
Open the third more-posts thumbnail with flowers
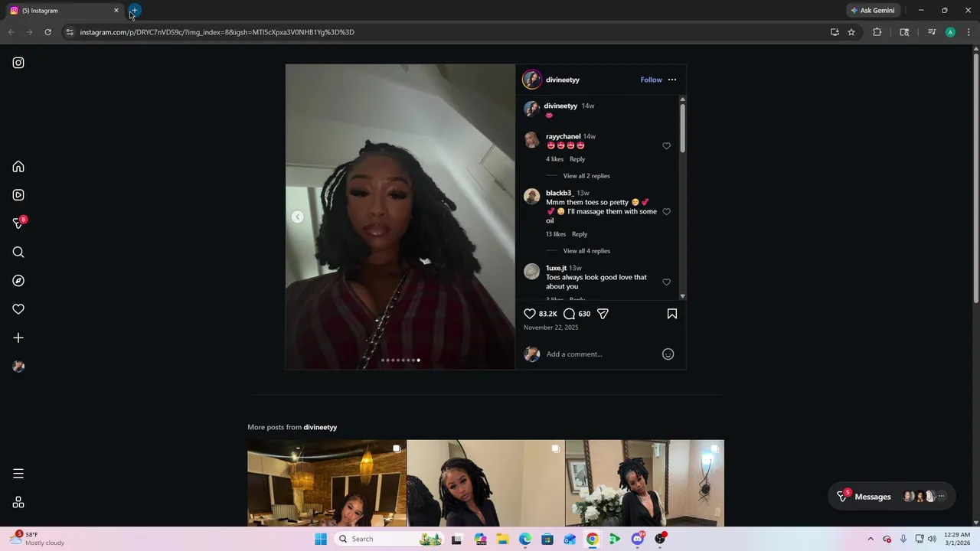[645, 483]
